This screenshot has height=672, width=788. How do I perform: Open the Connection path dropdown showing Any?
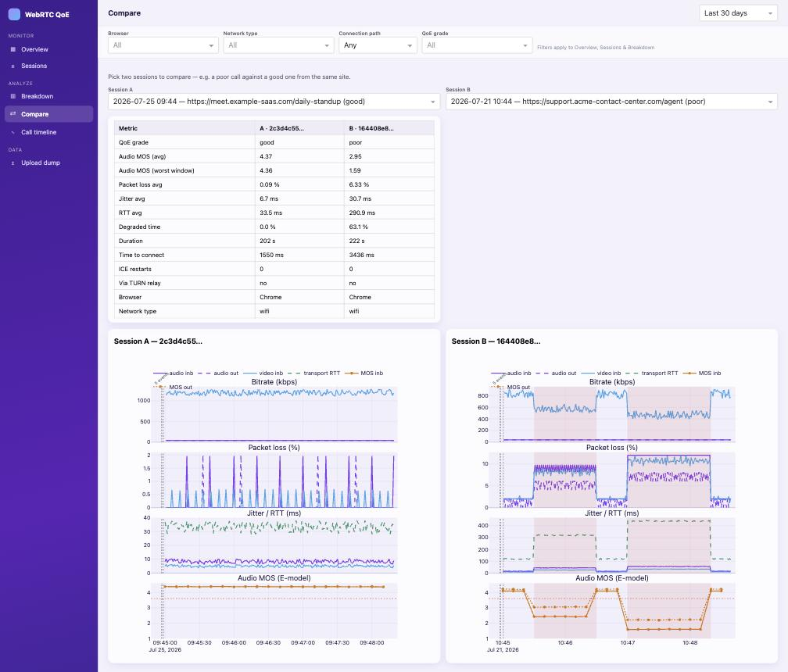(378, 45)
